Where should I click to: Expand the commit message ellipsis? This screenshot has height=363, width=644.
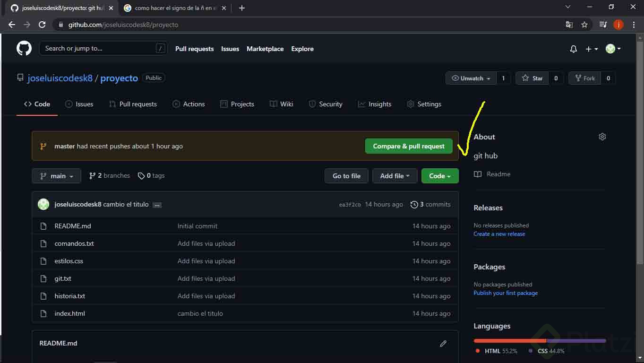coord(157,205)
